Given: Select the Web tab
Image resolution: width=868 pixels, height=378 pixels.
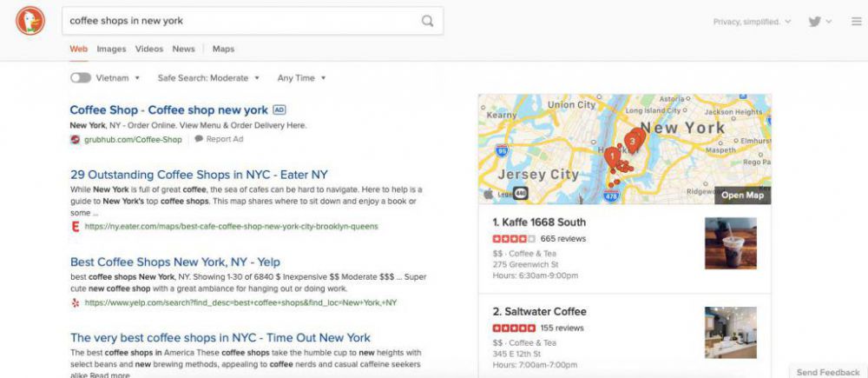Looking at the screenshot, I should tap(79, 49).
